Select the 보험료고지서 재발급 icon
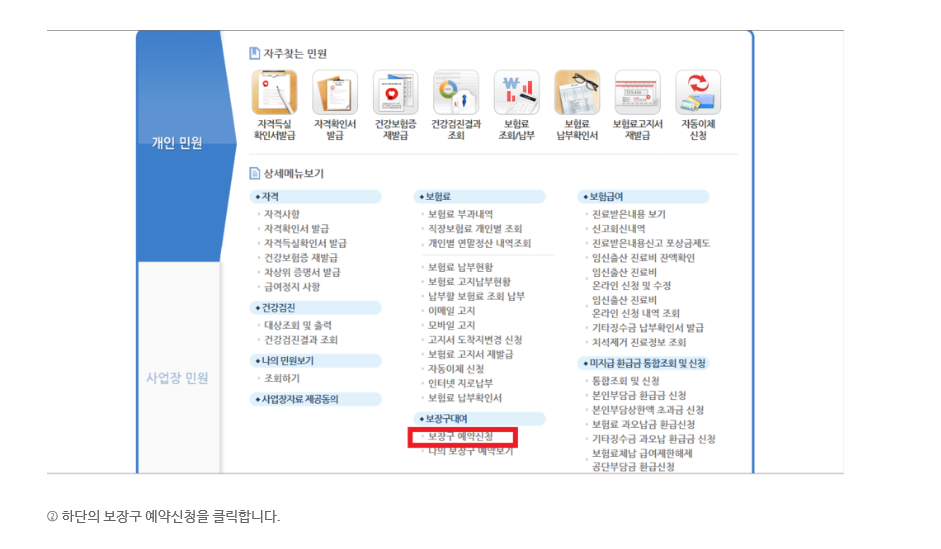This screenshot has height=549, width=941. coord(637,93)
